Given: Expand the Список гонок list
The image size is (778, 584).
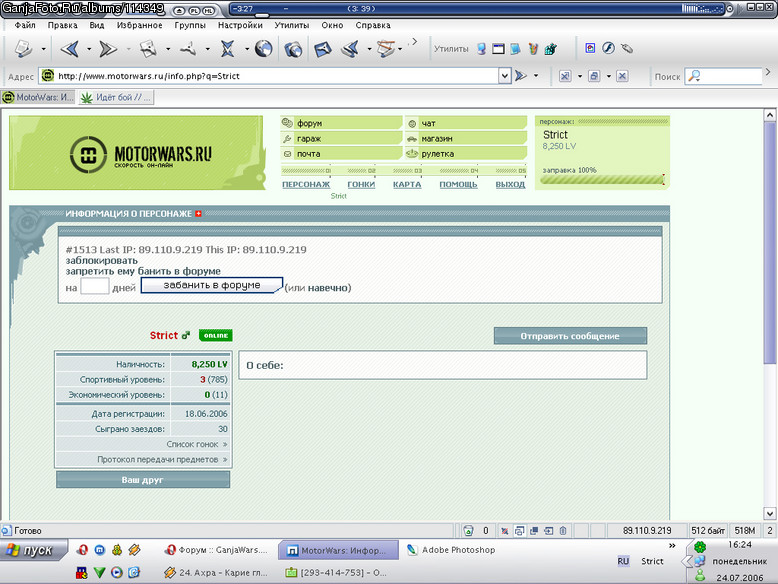Looking at the screenshot, I should pyautogui.click(x=197, y=444).
